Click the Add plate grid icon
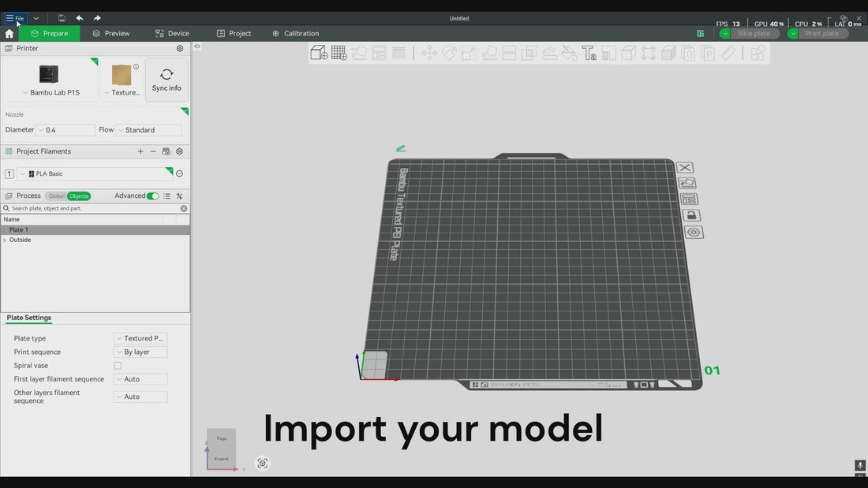The width and height of the screenshot is (868, 488). pos(339,53)
